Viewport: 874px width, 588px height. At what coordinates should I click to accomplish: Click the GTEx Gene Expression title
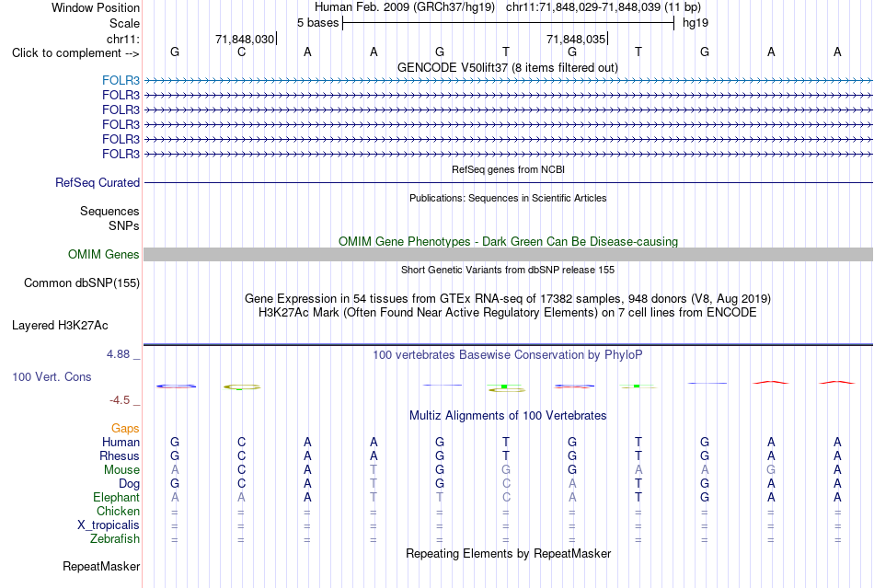pos(508,299)
